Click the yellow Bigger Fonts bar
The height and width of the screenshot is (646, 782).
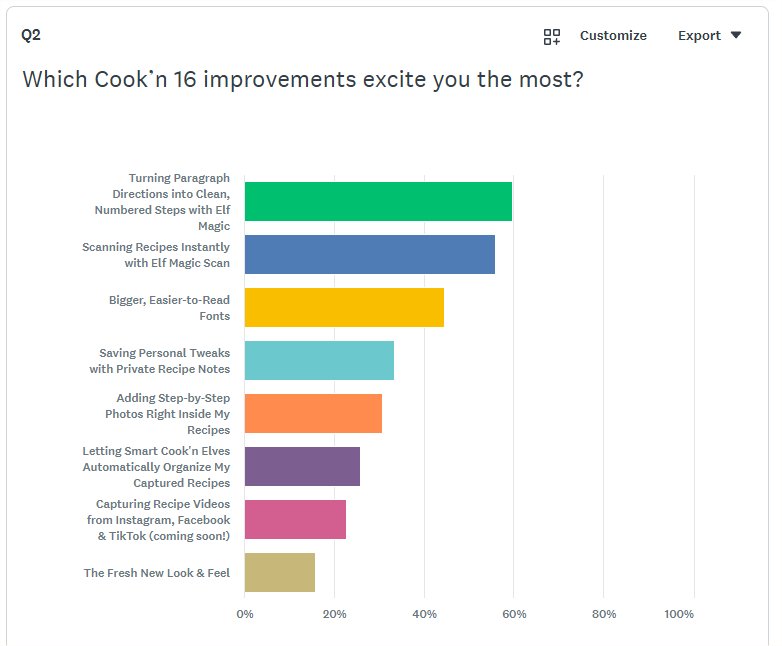coord(344,307)
